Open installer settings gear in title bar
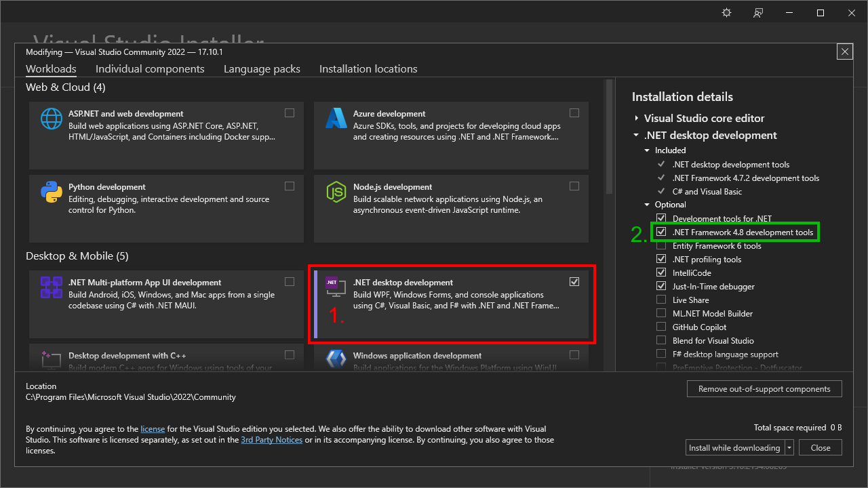 (x=727, y=13)
